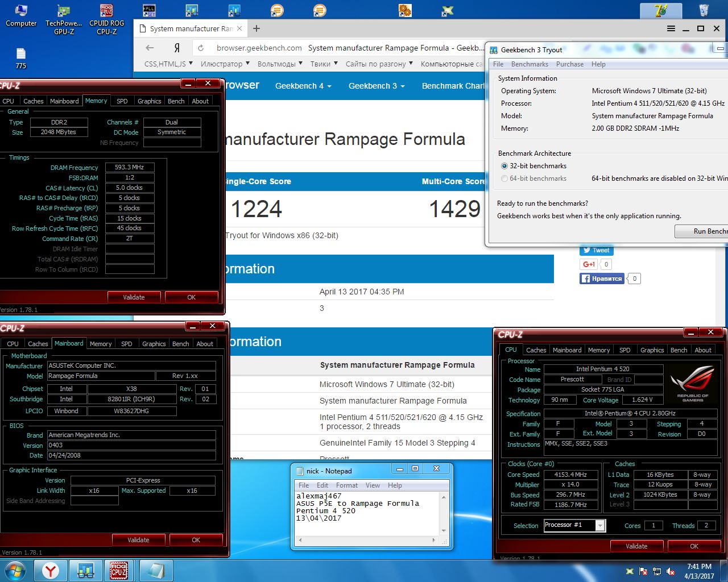Reload the Geekbench browser page

(201, 48)
